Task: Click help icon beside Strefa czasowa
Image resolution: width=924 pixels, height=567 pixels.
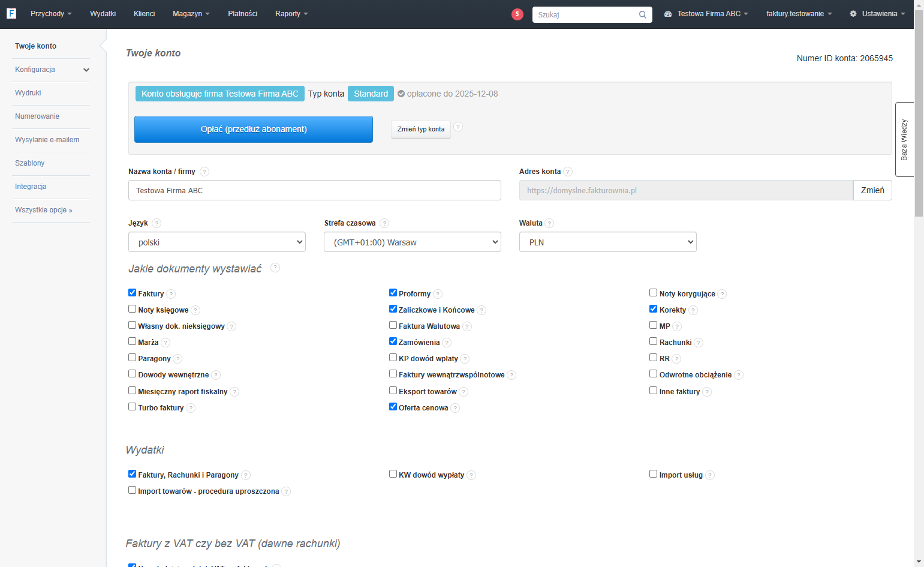Action: tap(384, 223)
